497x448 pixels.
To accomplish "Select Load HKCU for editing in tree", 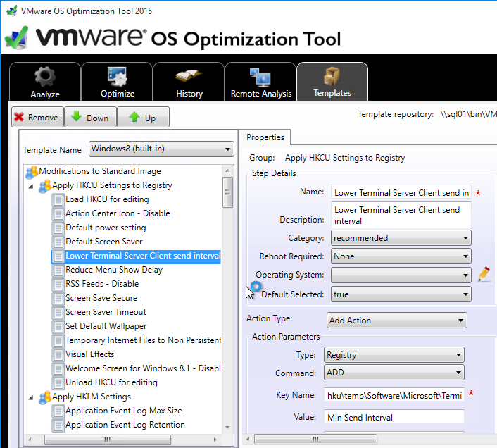I will pos(107,199).
